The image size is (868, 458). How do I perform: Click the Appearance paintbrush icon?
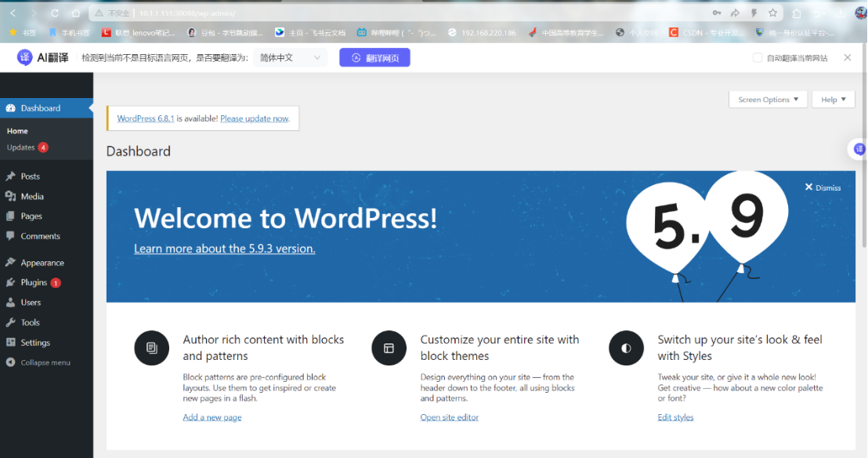[x=10, y=262]
